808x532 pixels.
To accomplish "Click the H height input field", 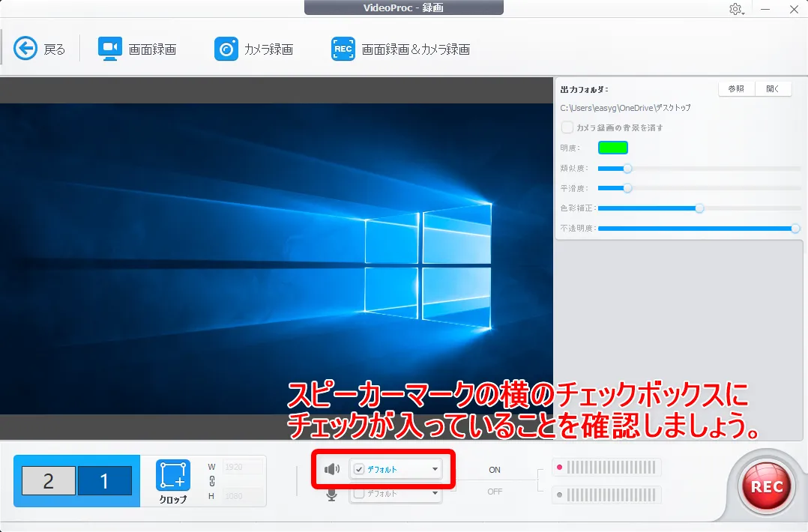I will tap(242, 496).
